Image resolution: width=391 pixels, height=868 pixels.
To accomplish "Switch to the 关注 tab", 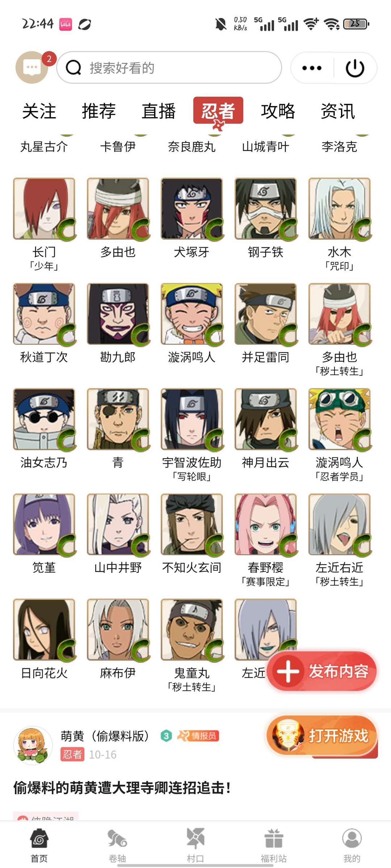I will [39, 111].
